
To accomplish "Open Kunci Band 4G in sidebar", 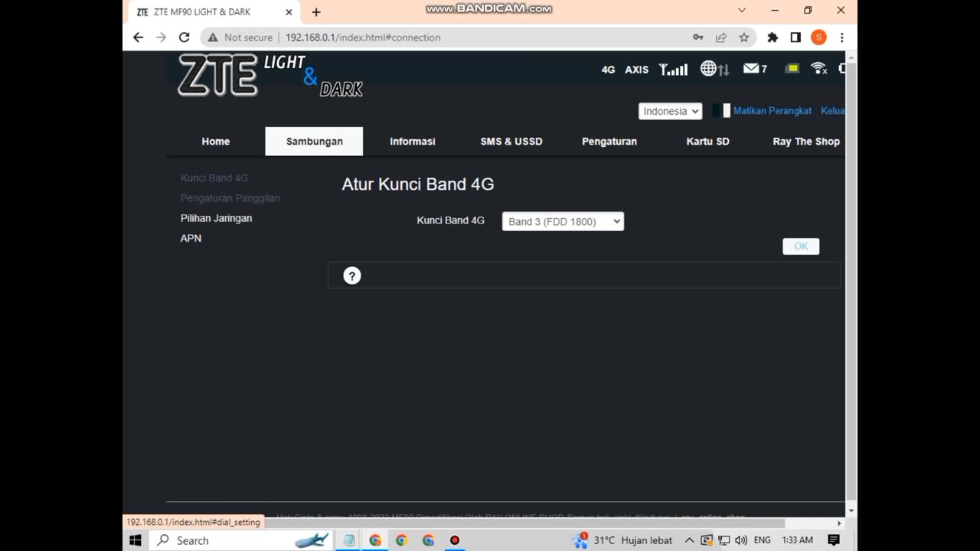I will (214, 178).
